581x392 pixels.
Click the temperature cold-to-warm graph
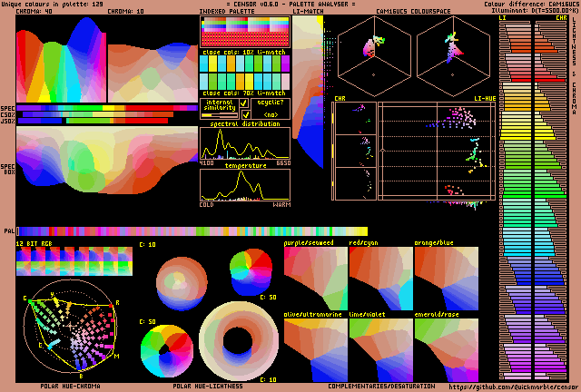[x=244, y=184]
